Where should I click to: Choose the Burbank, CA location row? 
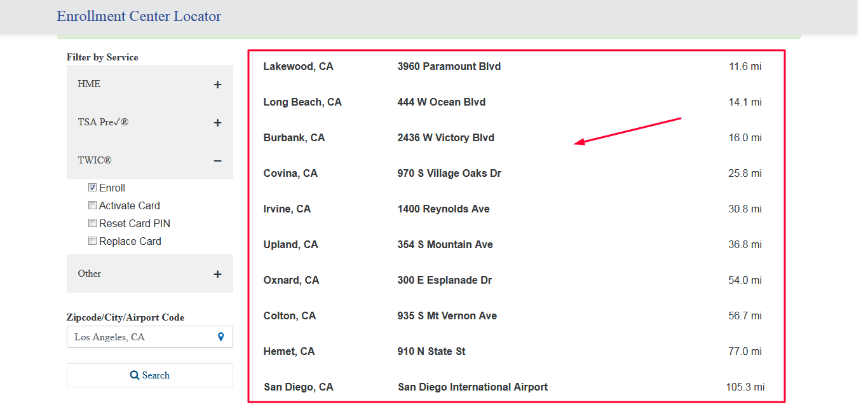point(516,137)
